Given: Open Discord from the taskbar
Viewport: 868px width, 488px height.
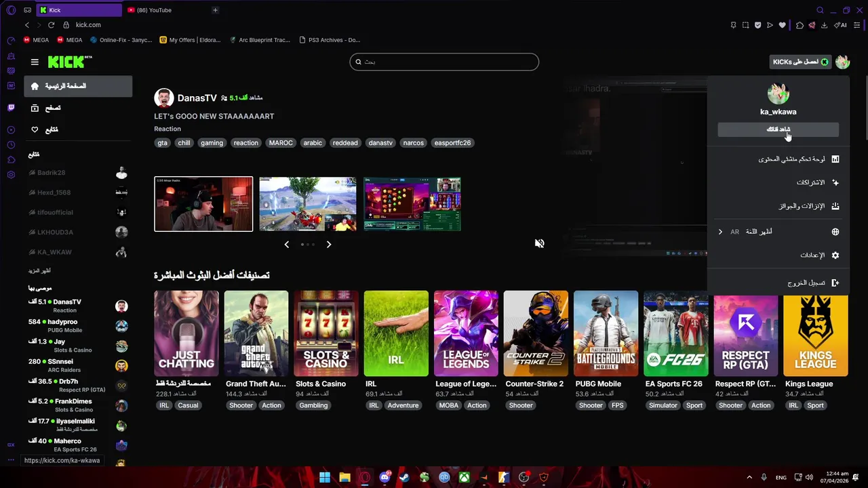Looking at the screenshot, I should click(385, 477).
